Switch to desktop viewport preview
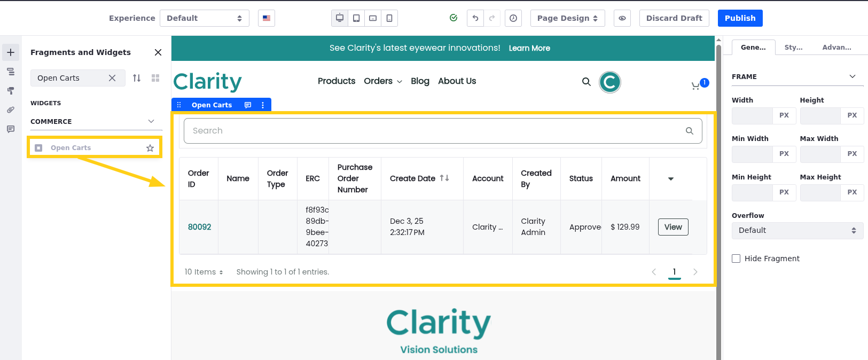Viewport: 868px width, 360px height. click(x=339, y=18)
